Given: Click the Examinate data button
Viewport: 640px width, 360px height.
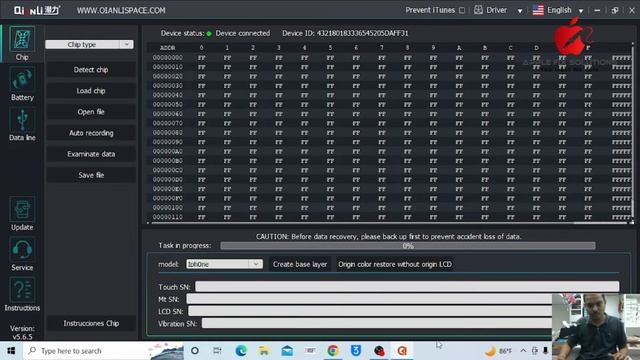Looking at the screenshot, I should [91, 154].
